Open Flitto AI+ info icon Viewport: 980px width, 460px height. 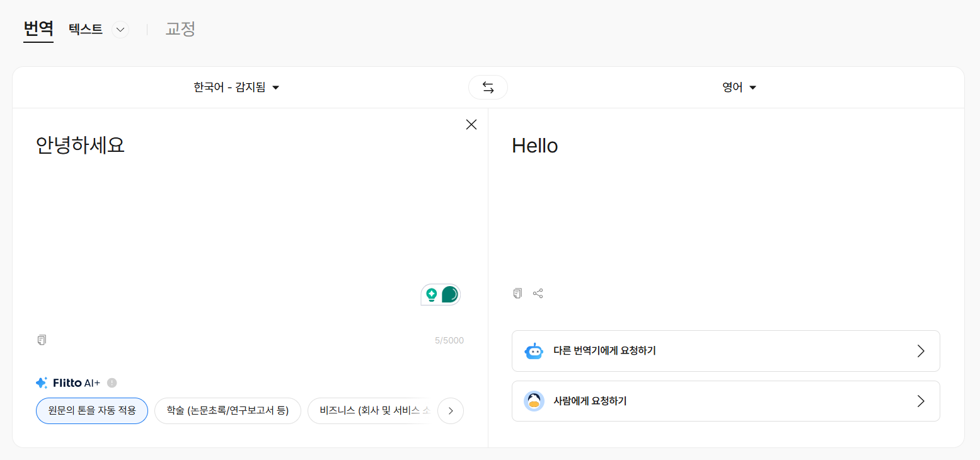[112, 382]
